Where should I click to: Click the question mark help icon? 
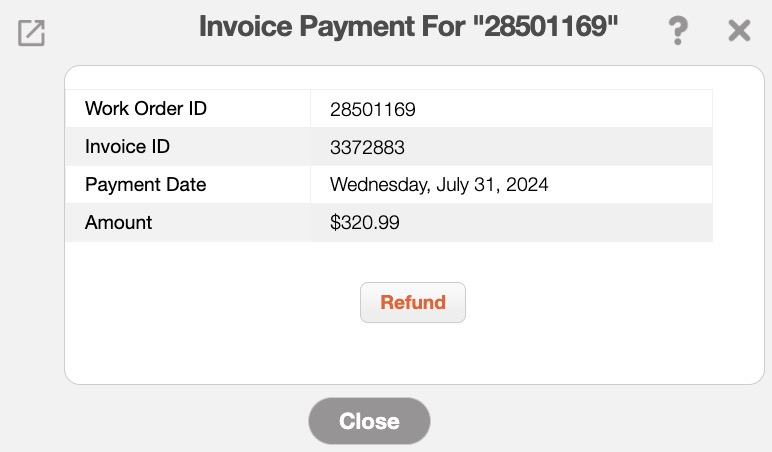click(x=678, y=32)
